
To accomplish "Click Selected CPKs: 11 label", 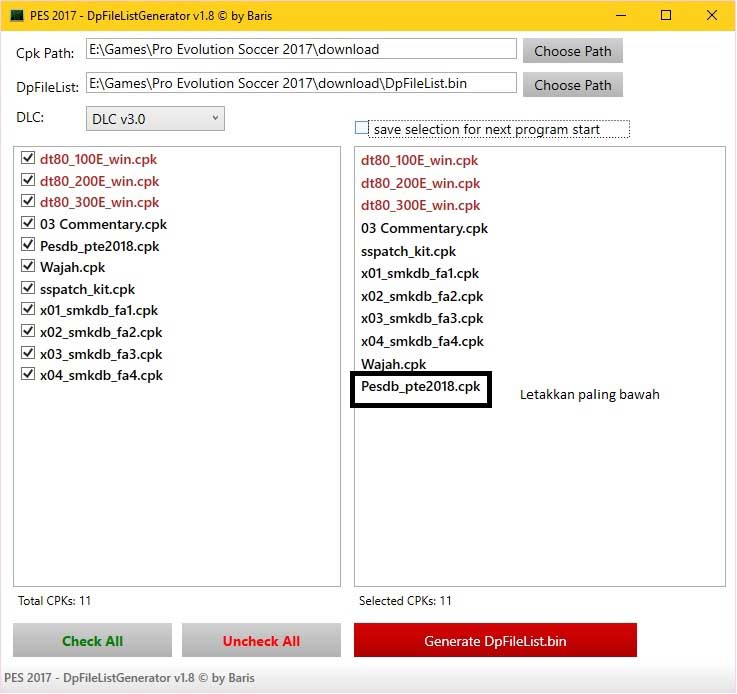I will pyautogui.click(x=405, y=600).
